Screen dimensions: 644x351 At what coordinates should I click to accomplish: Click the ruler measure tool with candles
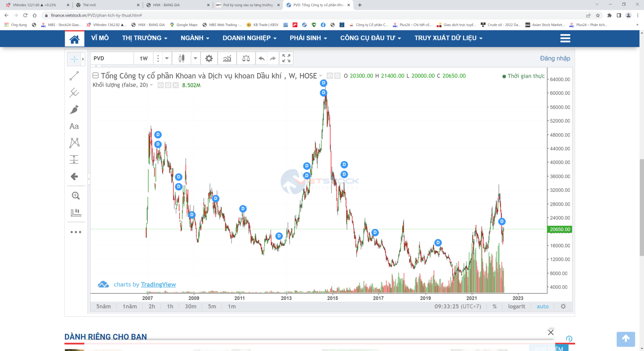(76, 213)
